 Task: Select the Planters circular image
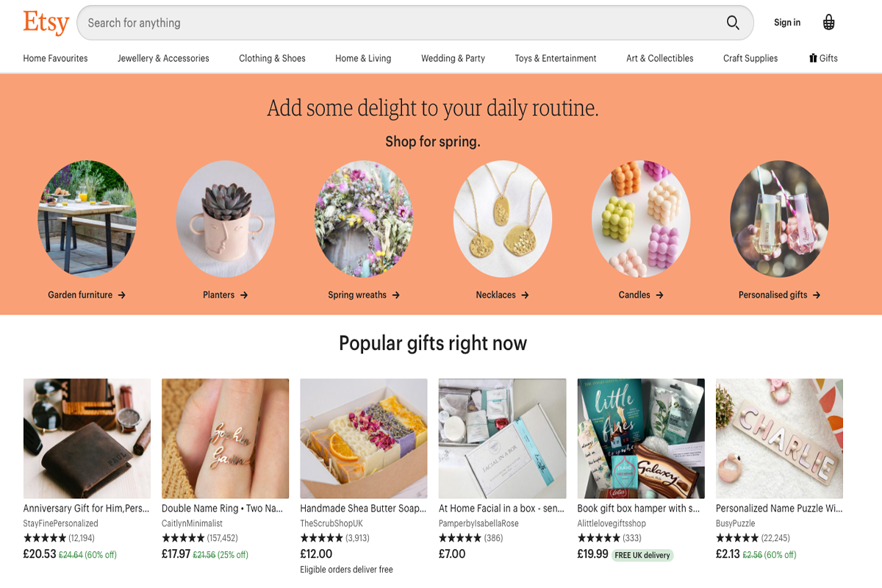(225, 219)
